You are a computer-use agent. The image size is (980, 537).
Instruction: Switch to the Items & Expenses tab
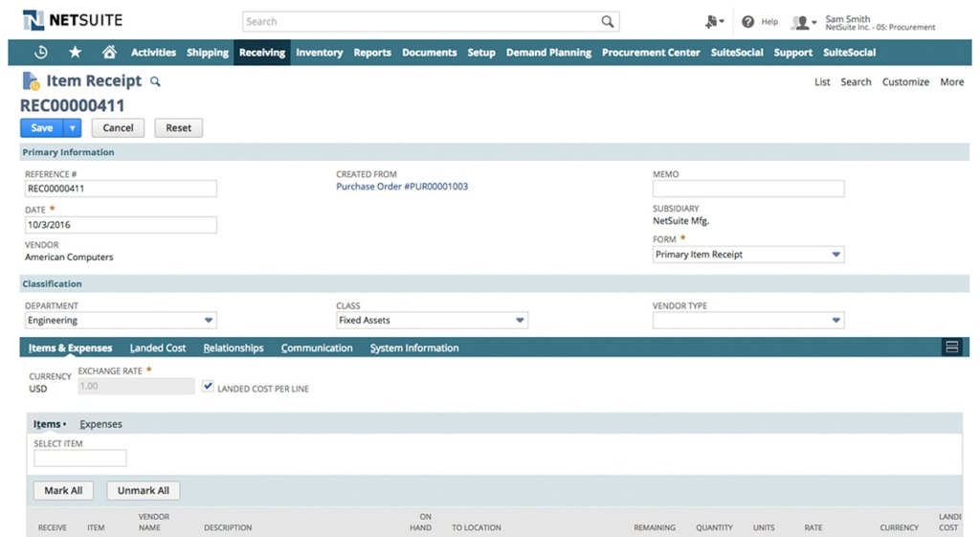[x=70, y=347]
